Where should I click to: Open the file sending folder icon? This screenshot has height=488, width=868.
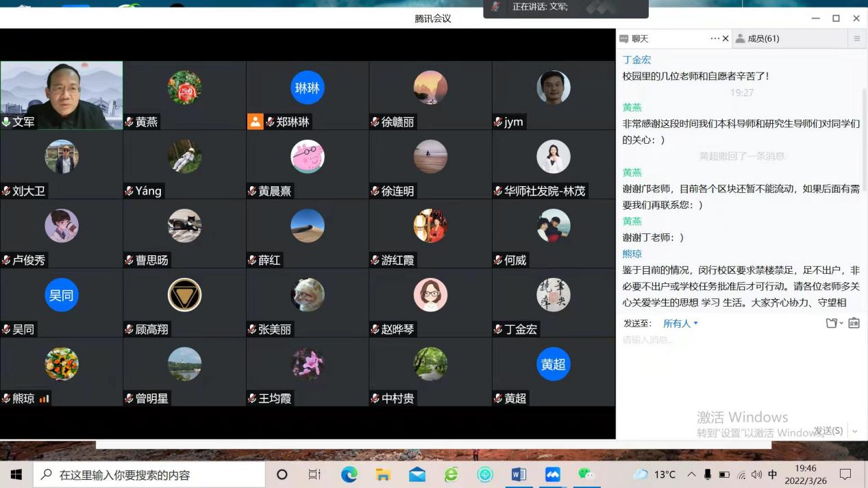(832, 323)
